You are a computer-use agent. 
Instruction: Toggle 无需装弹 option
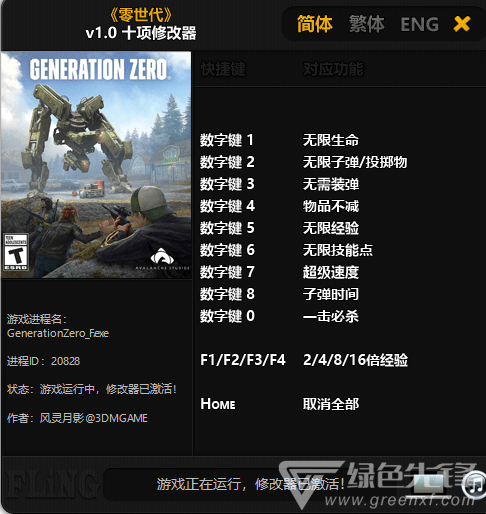pos(331,184)
